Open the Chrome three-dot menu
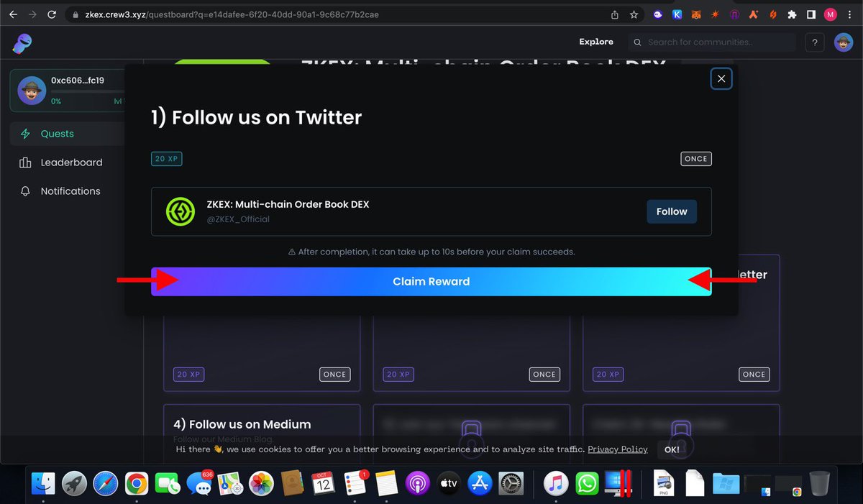 click(x=851, y=14)
